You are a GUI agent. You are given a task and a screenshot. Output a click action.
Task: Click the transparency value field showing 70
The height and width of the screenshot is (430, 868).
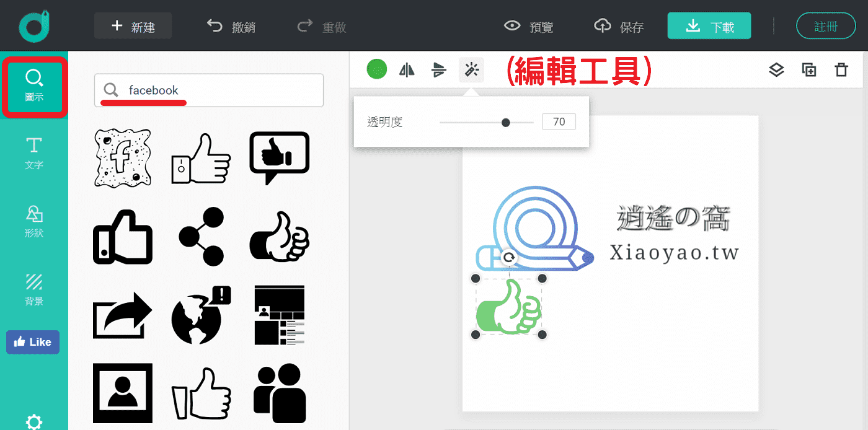pos(559,122)
